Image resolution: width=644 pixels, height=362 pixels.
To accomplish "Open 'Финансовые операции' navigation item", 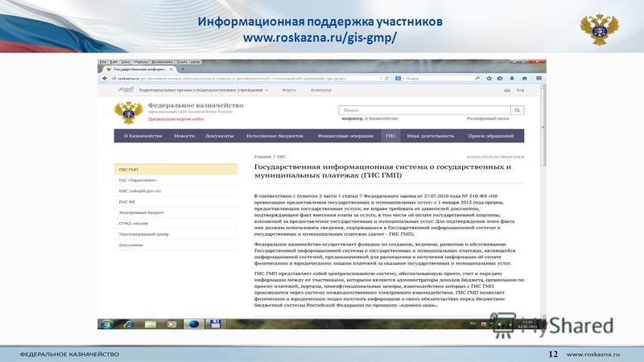I will coord(345,136).
